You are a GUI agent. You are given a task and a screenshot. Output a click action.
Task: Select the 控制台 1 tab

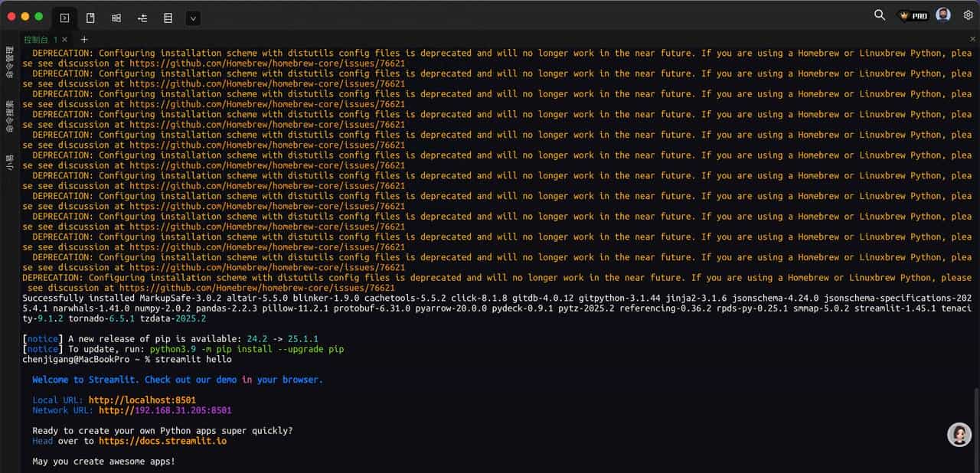point(40,39)
